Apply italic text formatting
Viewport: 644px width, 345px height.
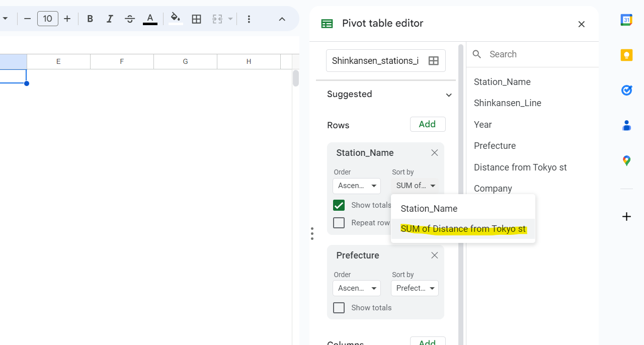coord(110,19)
